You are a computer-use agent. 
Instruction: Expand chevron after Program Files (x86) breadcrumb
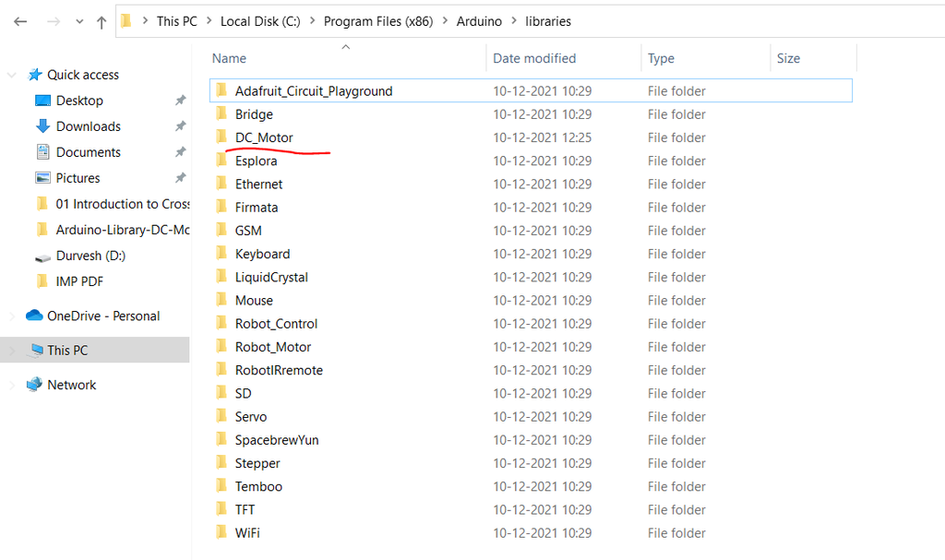[x=445, y=20]
